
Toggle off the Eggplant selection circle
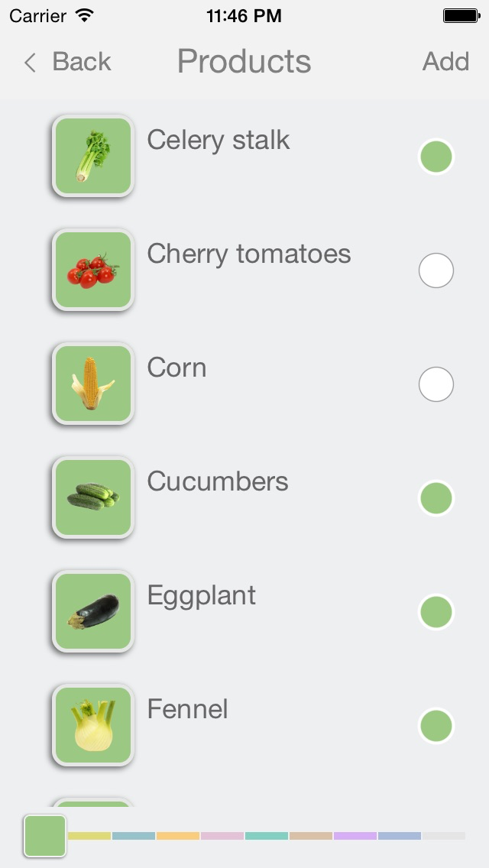click(x=436, y=612)
